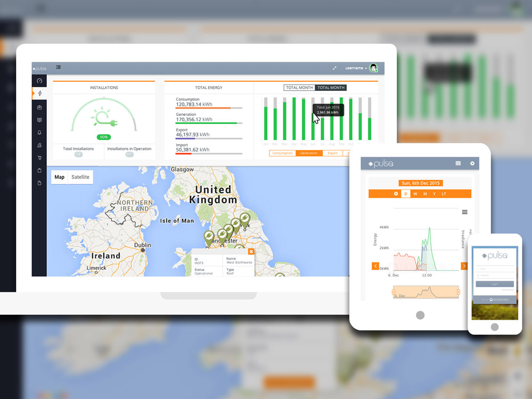The height and width of the screenshot is (399, 532).
Task: Click the date label Sun, 6th Dec 2015
Action: [x=420, y=183]
